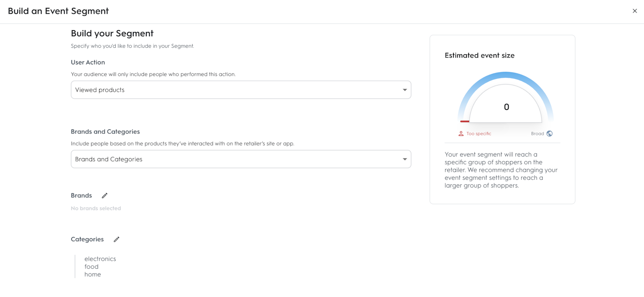Image resolution: width=644 pixels, height=297 pixels.
Task: Select the home category item
Action: pyautogui.click(x=93, y=274)
